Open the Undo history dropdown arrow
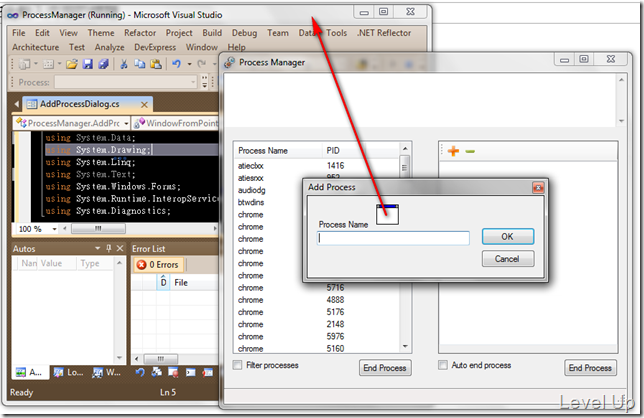 (x=189, y=64)
